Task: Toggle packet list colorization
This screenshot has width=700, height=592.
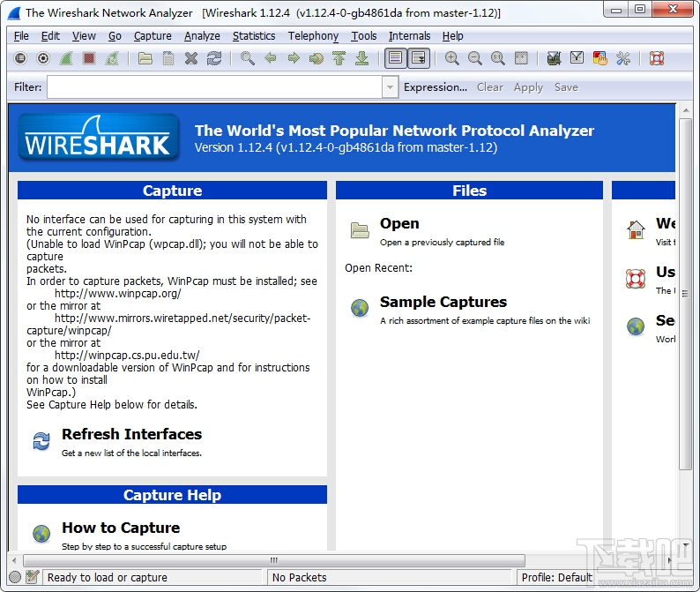Action: tap(396, 58)
